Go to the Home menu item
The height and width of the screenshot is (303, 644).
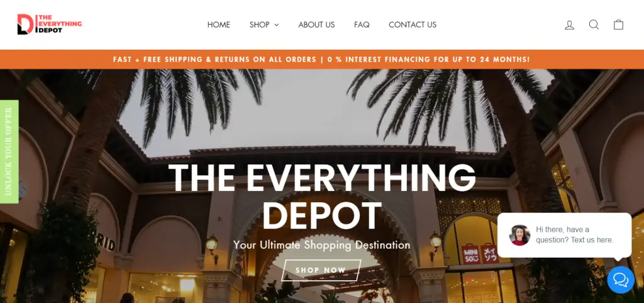[x=218, y=25]
